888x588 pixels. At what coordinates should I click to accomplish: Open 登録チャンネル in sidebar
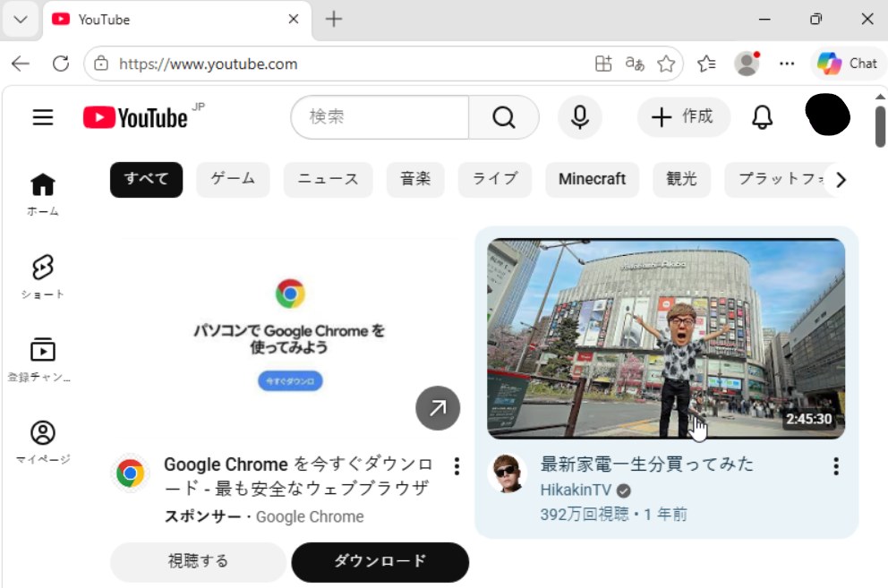[39, 361]
